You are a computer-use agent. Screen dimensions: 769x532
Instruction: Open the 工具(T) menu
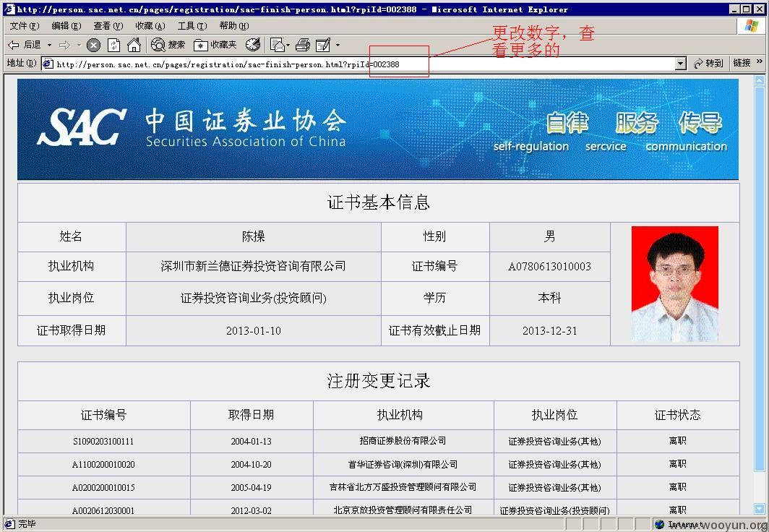192,25
